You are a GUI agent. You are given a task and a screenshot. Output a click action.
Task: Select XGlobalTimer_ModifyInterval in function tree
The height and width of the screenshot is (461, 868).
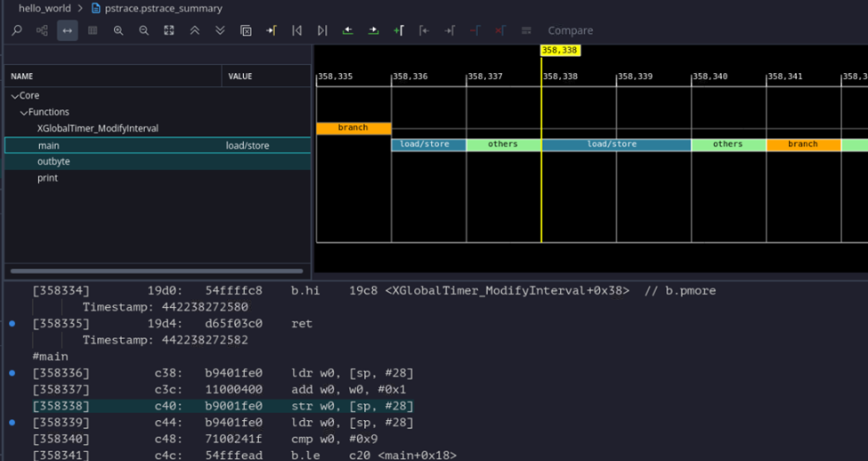coord(98,128)
